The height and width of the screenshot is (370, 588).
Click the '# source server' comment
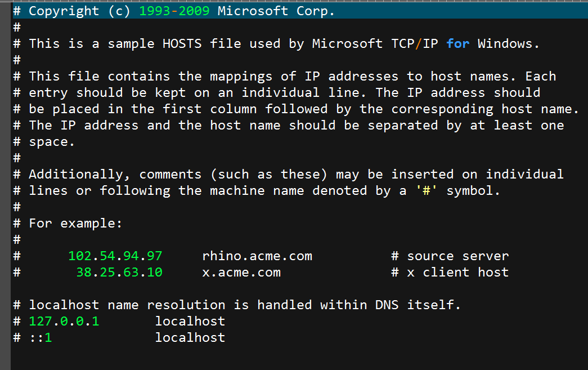(x=450, y=256)
